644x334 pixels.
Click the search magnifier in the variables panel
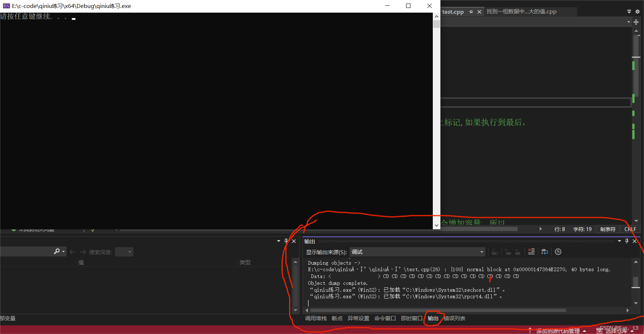point(57,252)
